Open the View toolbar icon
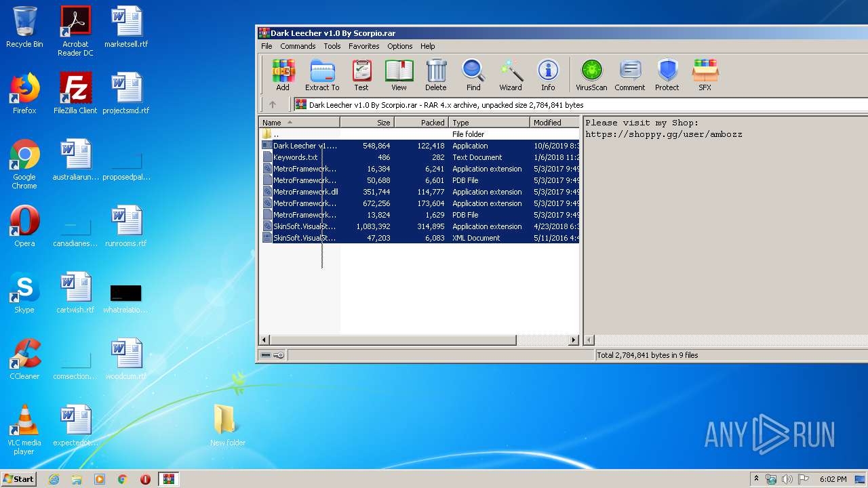Screen dimensions: 868x488 click(399, 75)
